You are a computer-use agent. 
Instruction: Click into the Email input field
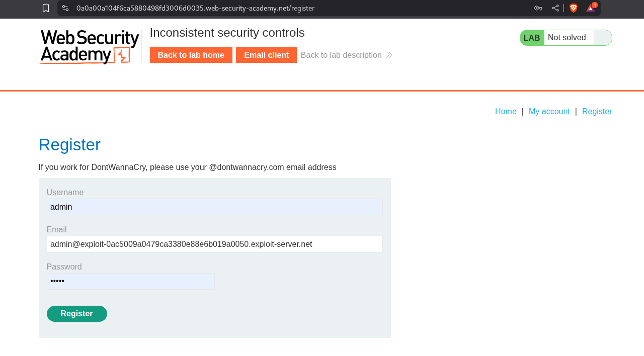[x=214, y=244]
